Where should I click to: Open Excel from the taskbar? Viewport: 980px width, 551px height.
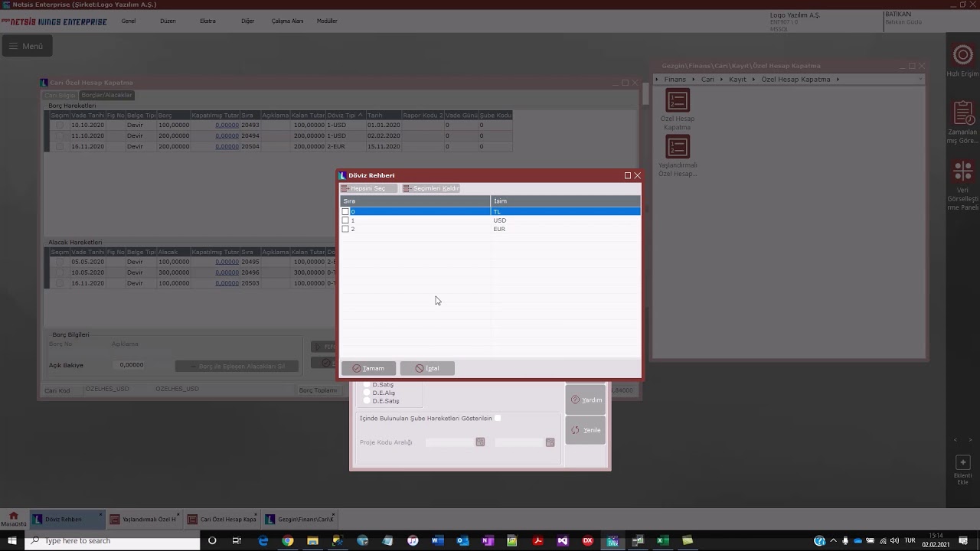tap(662, 541)
